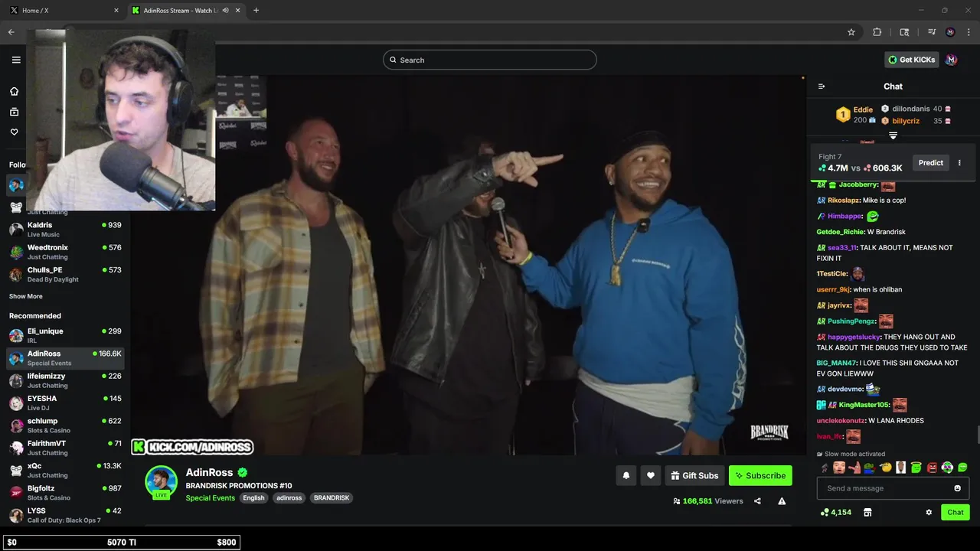Click the heart follow button under stream
This screenshot has height=551, width=980.
tap(651, 475)
